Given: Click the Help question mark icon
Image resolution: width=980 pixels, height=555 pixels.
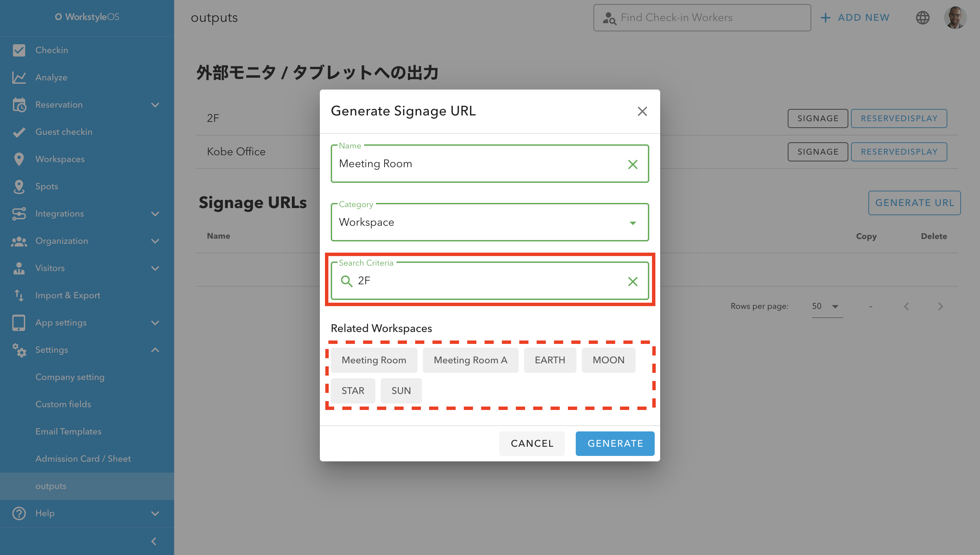Looking at the screenshot, I should click(x=19, y=513).
